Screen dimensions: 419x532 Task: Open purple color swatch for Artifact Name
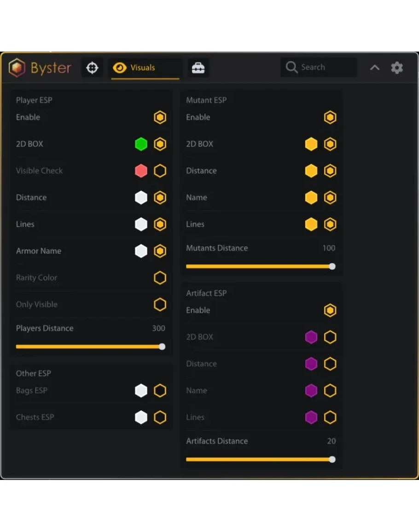pos(311,391)
